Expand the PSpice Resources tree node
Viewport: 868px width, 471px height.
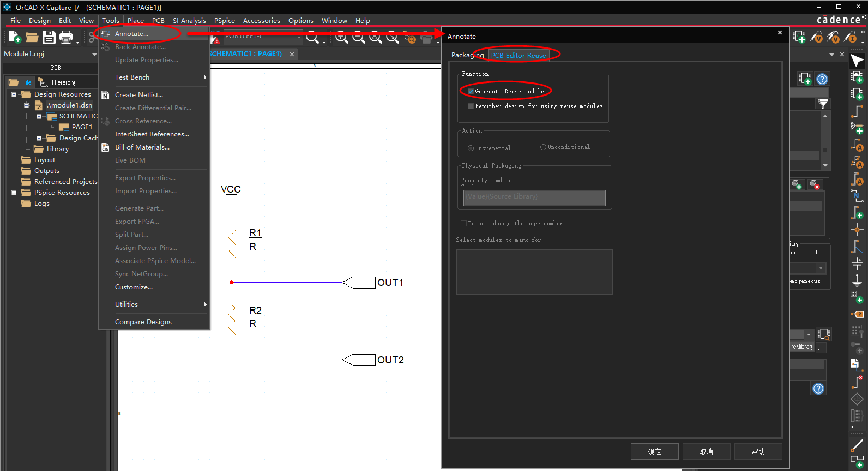[14, 193]
